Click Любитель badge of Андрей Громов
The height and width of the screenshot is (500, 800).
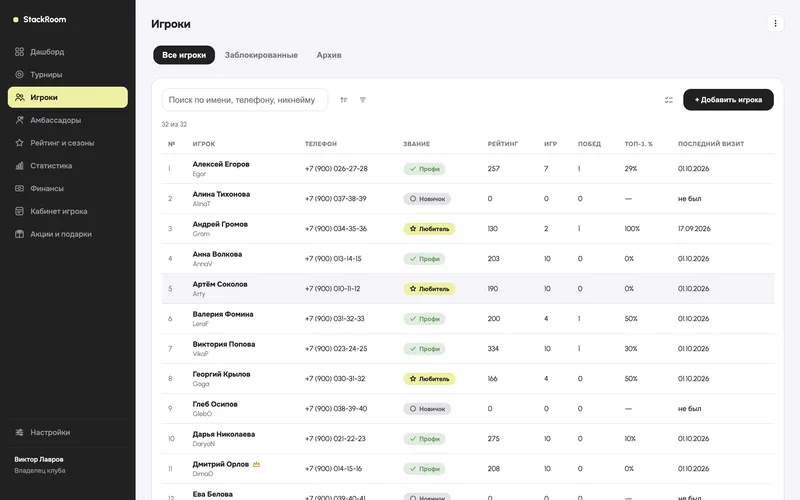click(429, 229)
